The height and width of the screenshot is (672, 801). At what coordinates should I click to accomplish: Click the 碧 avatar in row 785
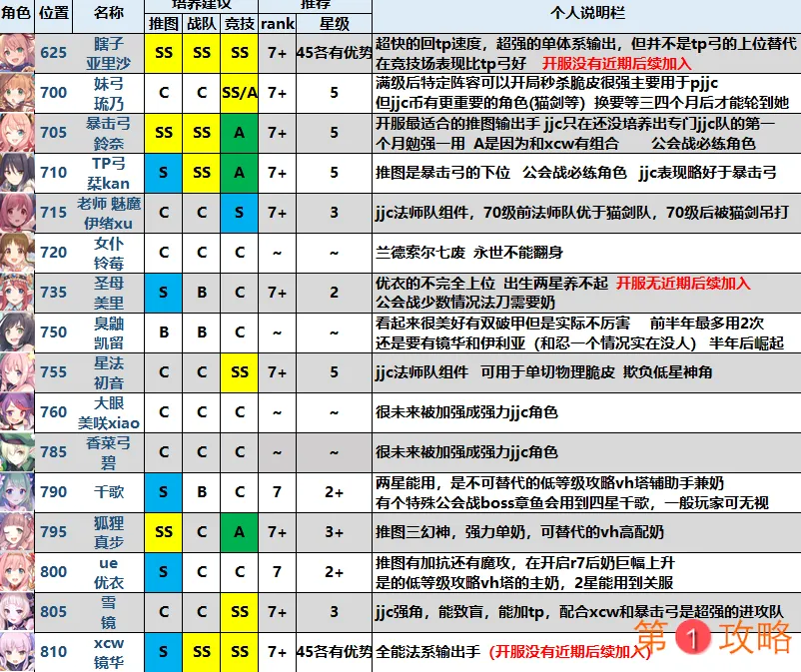(x=17, y=452)
